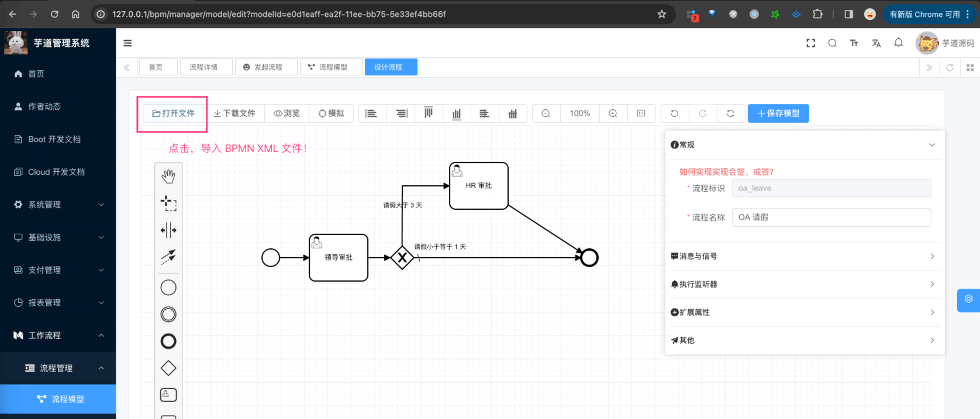Image resolution: width=980 pixels, height=419 pixels.
Task: Click the 100% zoom level indicator
Action: click(x=579, y=113)
